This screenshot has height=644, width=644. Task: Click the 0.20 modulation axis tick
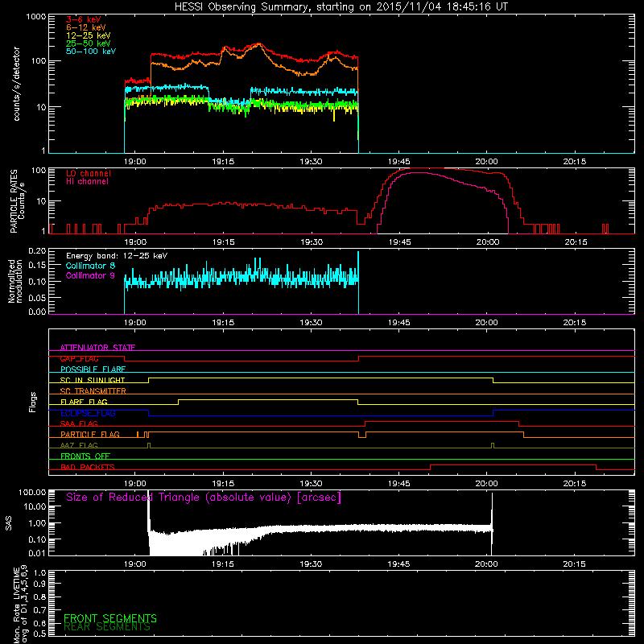[x=37, y=251]
